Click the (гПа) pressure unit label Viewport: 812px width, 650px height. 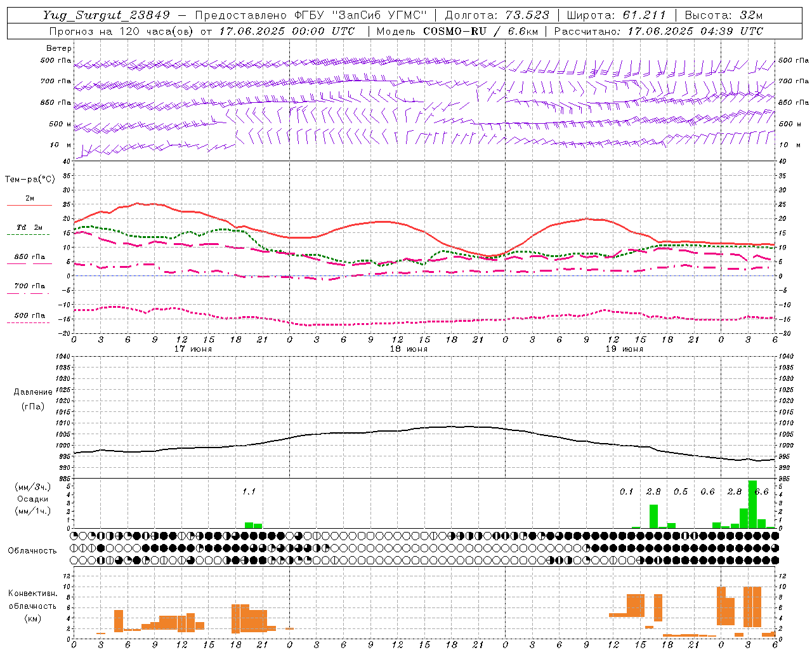(x=33, y=406)
